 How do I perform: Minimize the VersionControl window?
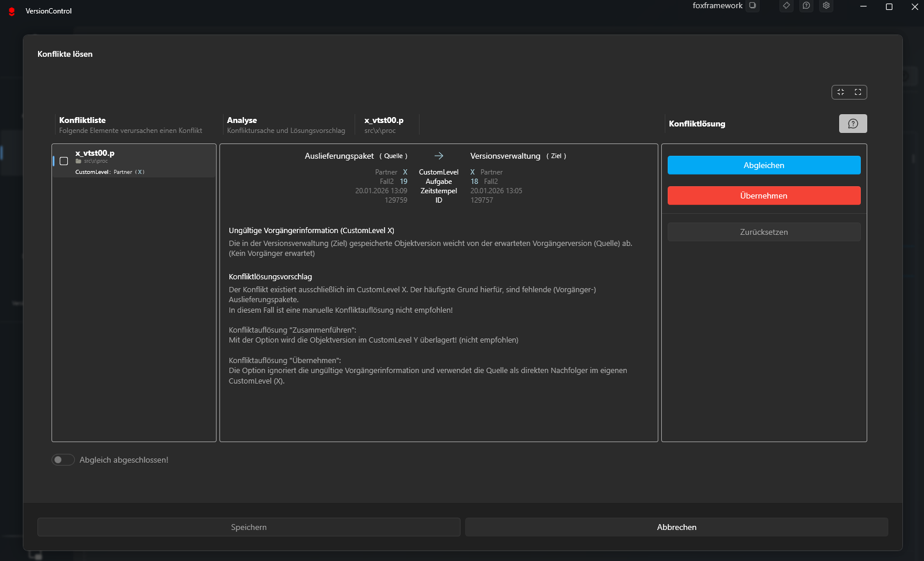click(x=863, y=7)
